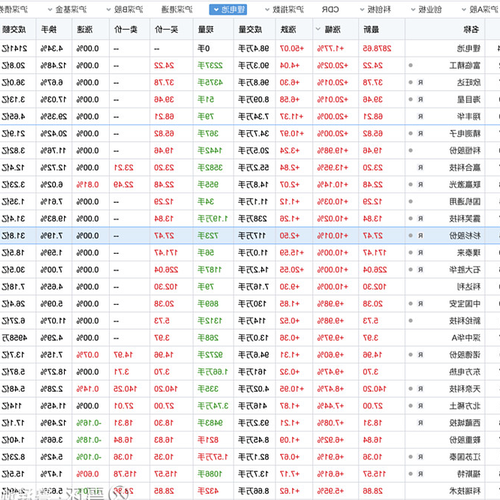Click the R badge in the 天奈科技 row

click(x=420, y=389)
